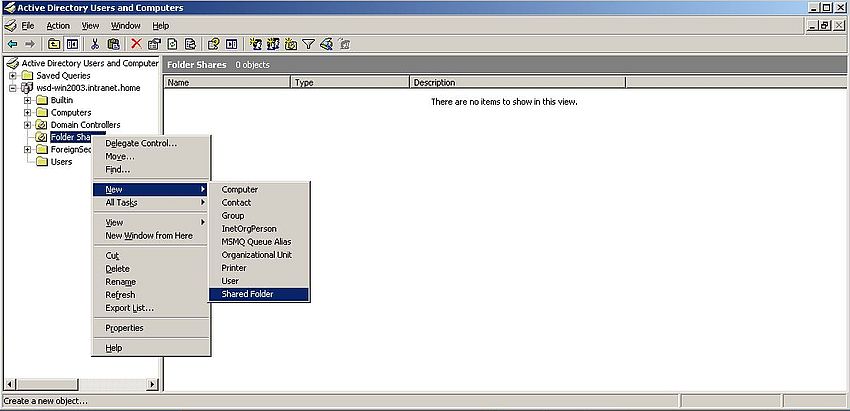Click the Properties toolbar icon
Screen dimensions: 850x411
tap(154, 44)
